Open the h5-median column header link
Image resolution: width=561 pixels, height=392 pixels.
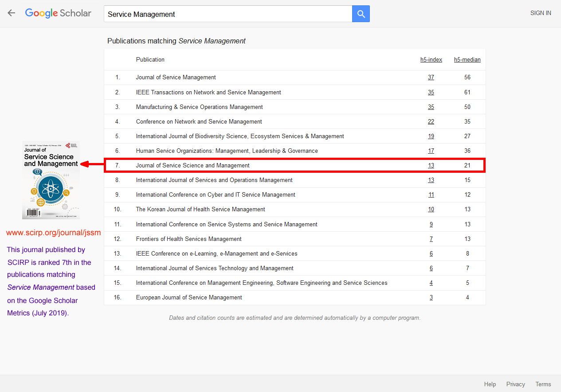pyautogui.click(x=467, y=60)
